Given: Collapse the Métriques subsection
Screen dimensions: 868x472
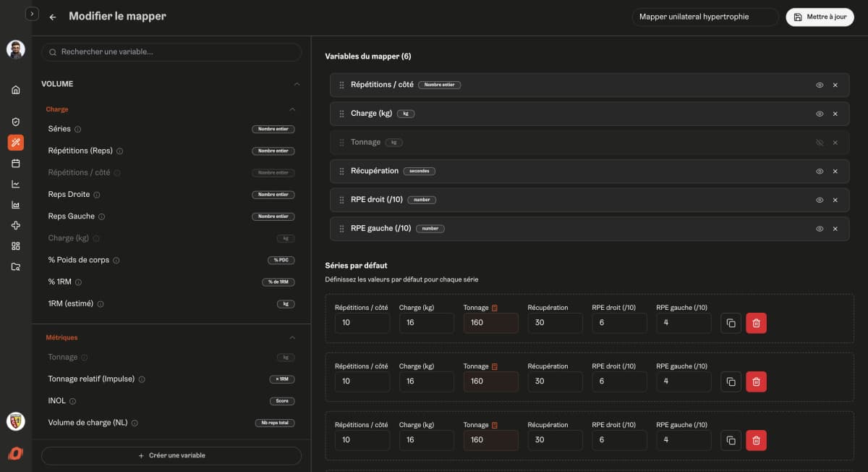Looking at the screenshot, I should coord(292,337).
